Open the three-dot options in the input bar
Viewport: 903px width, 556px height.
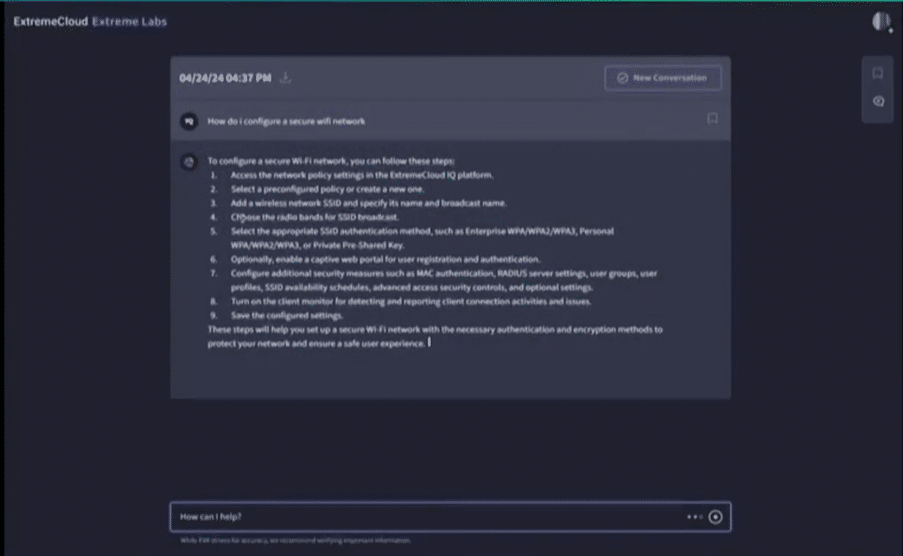pos(694,517)
